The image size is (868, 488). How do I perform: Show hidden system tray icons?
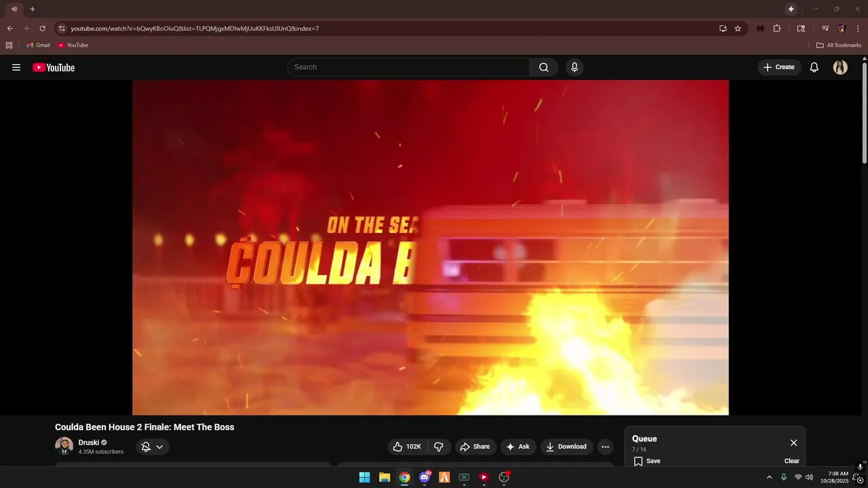point(769,477)
